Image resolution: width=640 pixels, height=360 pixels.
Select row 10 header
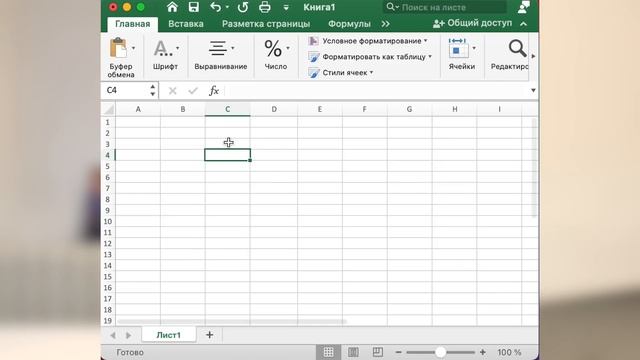point(108,222)
